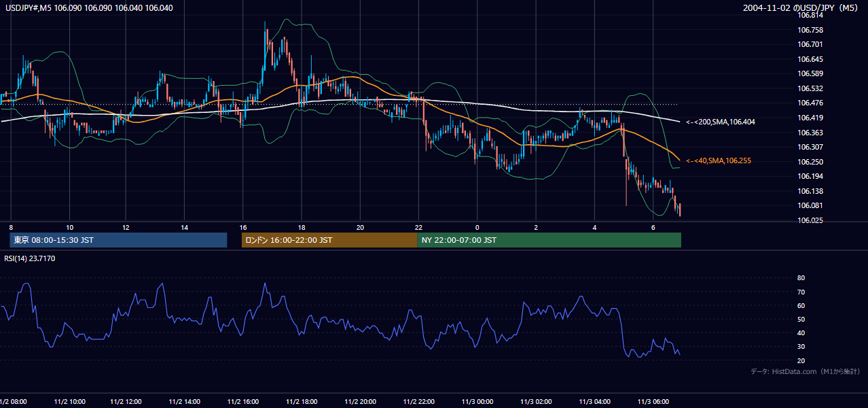Click hour 14 on the price chart axis

click(185, 227)
